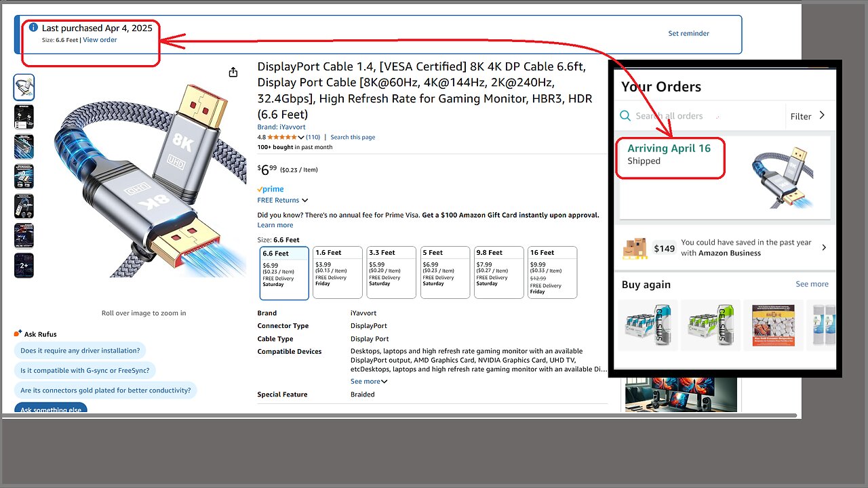Open the Filter chevron in Your Orders
Image resolution: width=868 pixels, height=488 pixels.
tap(822, 116)
